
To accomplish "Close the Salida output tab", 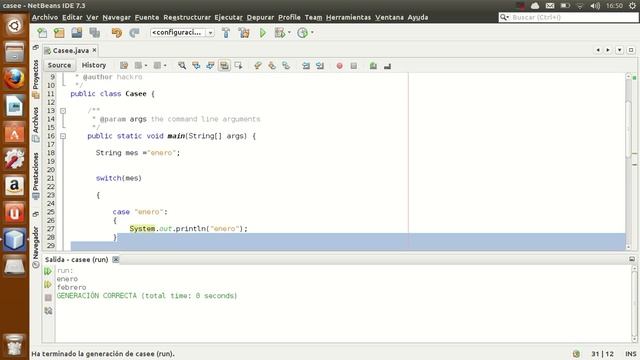I will tap(116, 260).
